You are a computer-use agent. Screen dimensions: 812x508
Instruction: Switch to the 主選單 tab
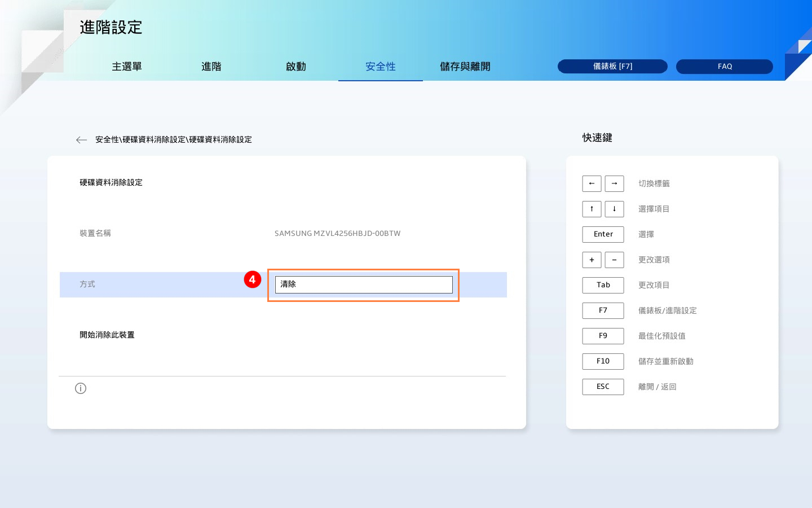127,67
